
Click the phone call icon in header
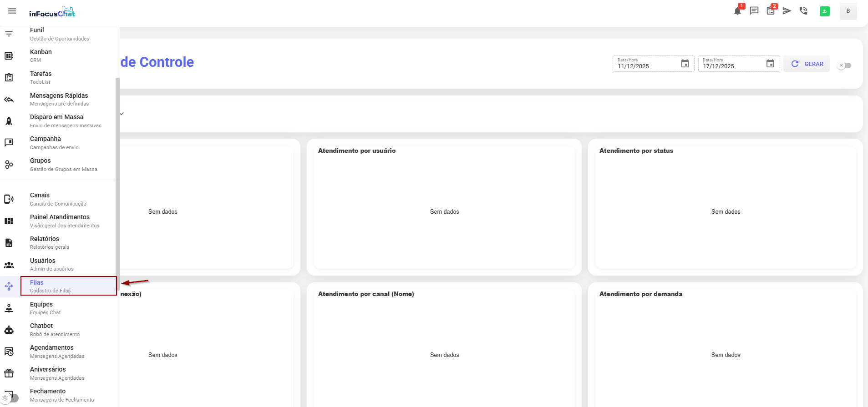coord(803,11)
